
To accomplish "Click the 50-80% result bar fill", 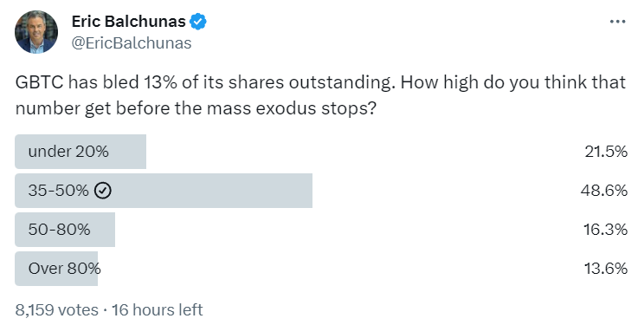I will pos(65,229).
